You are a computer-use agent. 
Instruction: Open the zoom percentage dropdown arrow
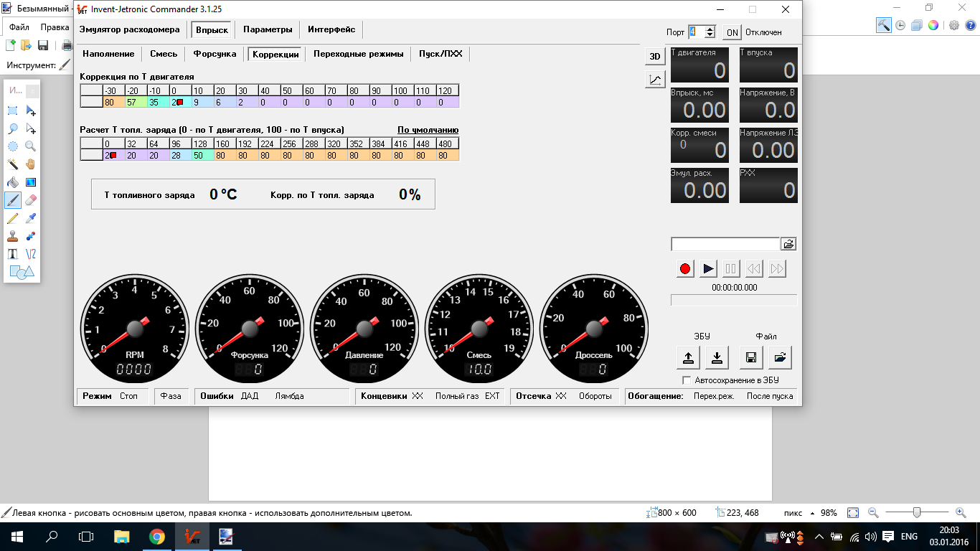[x=812, y=514]
